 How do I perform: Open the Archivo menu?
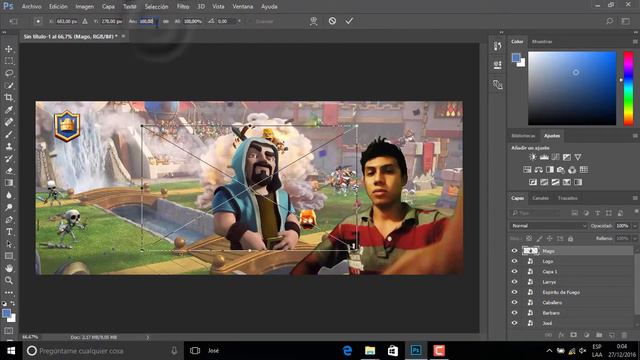(31, 7)
